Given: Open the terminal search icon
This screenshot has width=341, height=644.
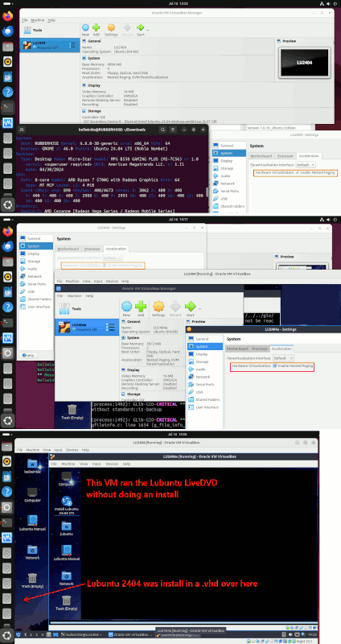Looking at the screenshot, I should click(x=163, y=130).
